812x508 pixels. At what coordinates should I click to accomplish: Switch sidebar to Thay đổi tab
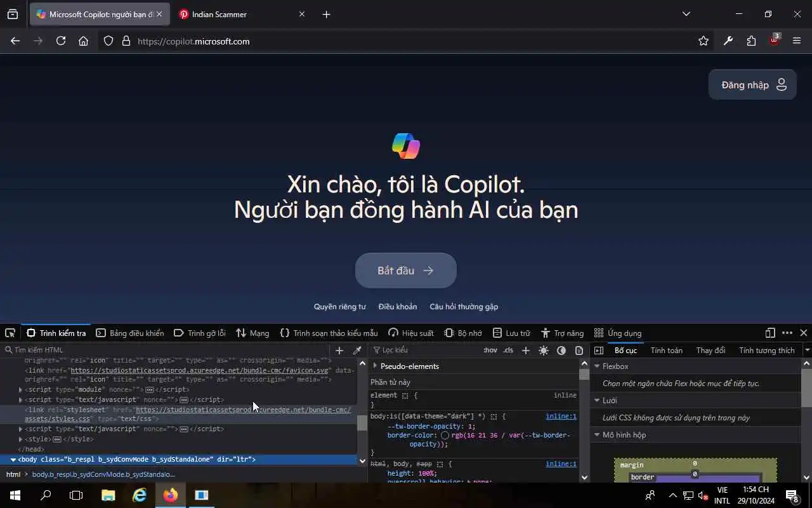click(710, 350)
